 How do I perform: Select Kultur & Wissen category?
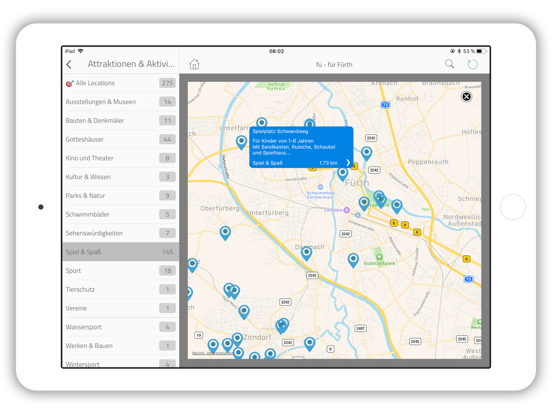point(121,177)
